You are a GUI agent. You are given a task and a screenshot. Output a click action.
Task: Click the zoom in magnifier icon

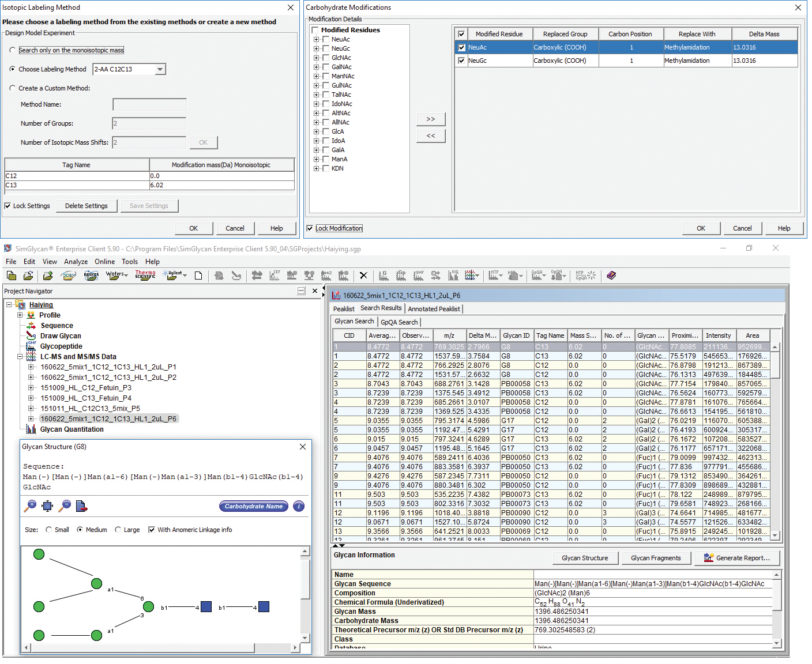30,506
